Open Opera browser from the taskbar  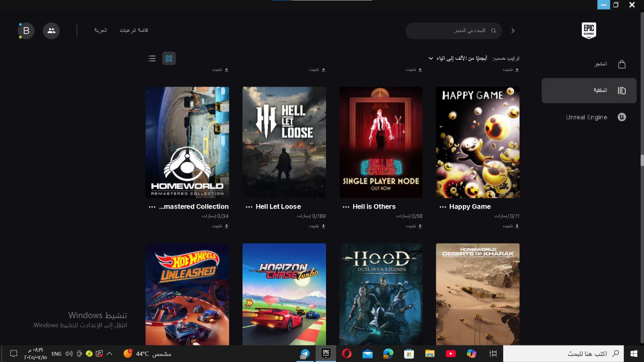pos(347,353)
